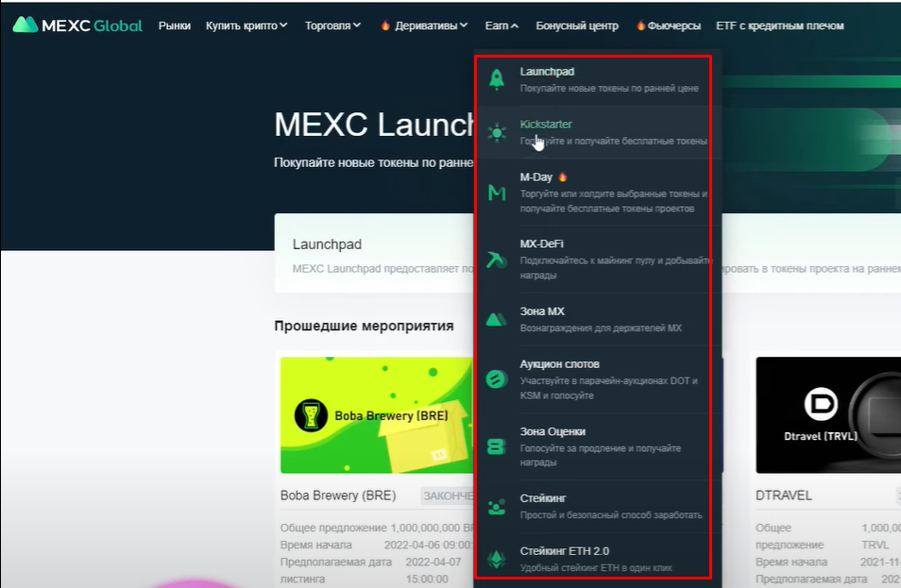The image size is (901, 588).
Task: Click the Стейкинг people icon
Action: coord(497,507)
